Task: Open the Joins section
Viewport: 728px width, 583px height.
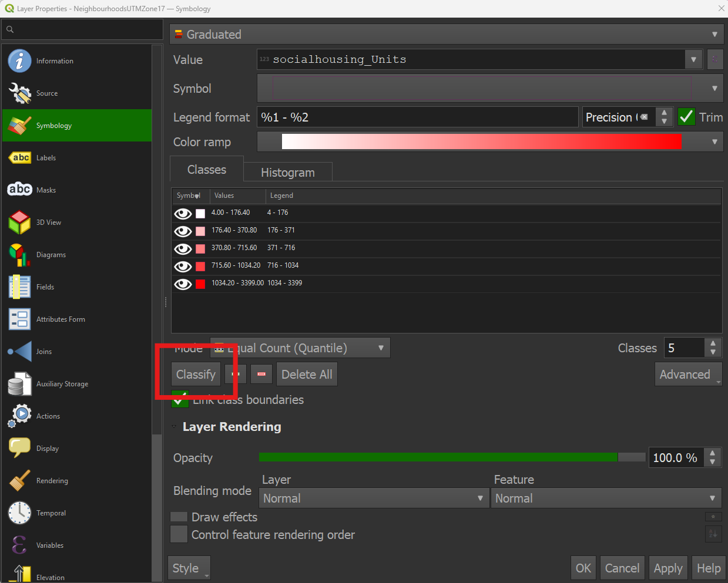Action: pos(77,352)
